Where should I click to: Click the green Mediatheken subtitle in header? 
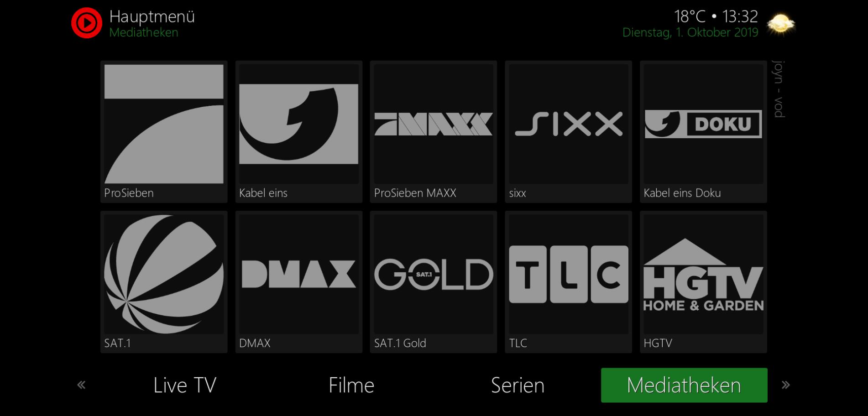(x=144, y=32)
